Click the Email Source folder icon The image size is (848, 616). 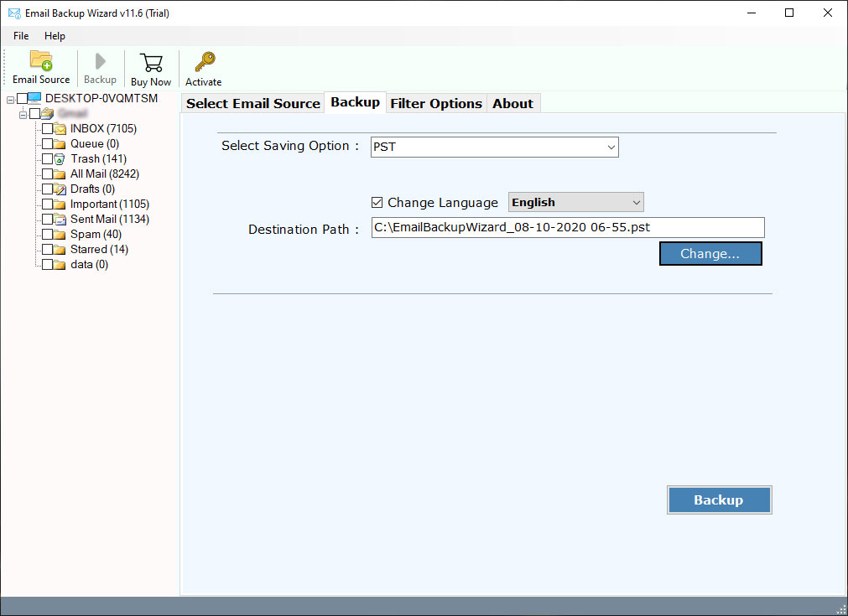click(x=41, y=60)
